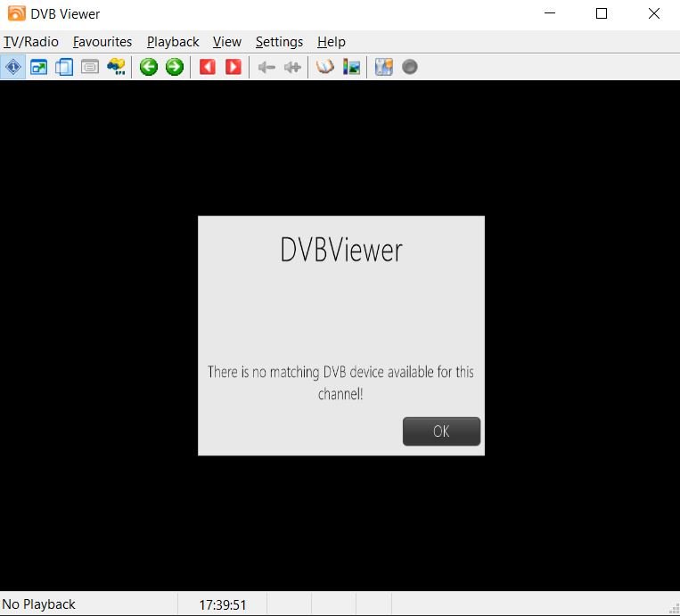Click the 'No Playback' status text
680x616 pixels.
point(38,604)
